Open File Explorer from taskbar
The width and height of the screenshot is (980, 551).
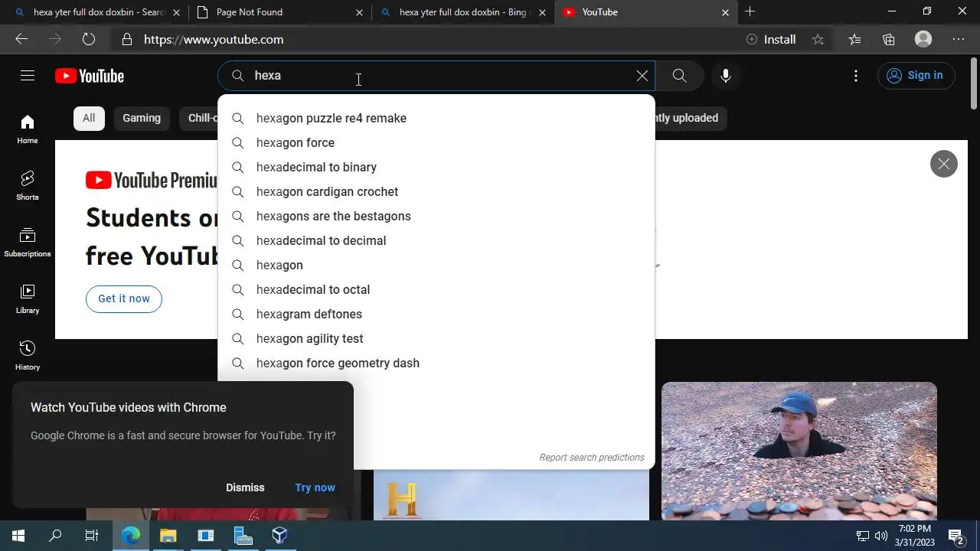(168, 536)
